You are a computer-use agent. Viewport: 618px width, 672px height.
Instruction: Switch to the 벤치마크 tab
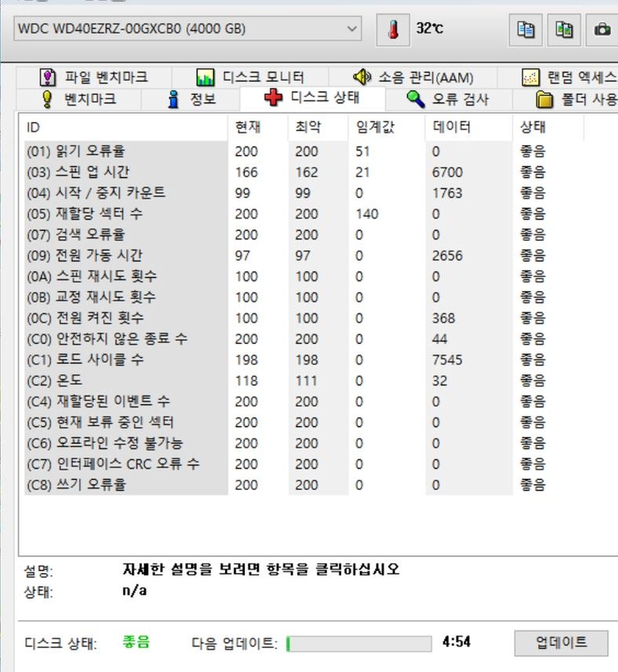point(79,99)
